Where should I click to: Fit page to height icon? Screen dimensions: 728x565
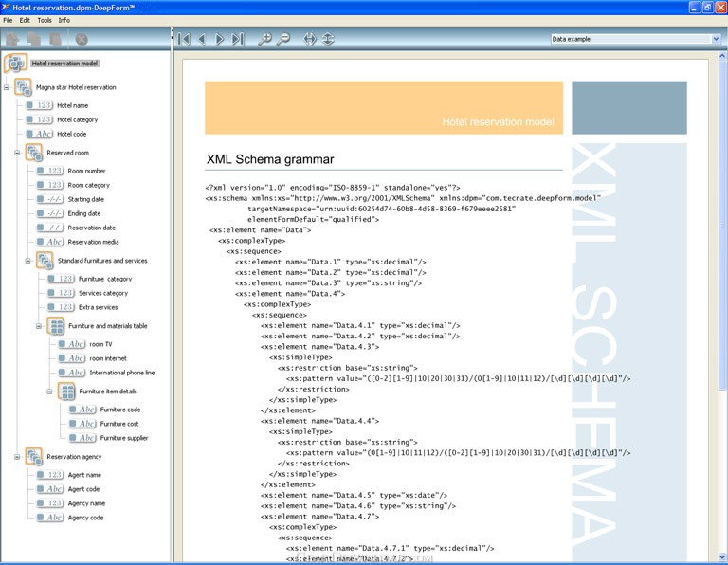pyautogui.click(x=328, y=39)
